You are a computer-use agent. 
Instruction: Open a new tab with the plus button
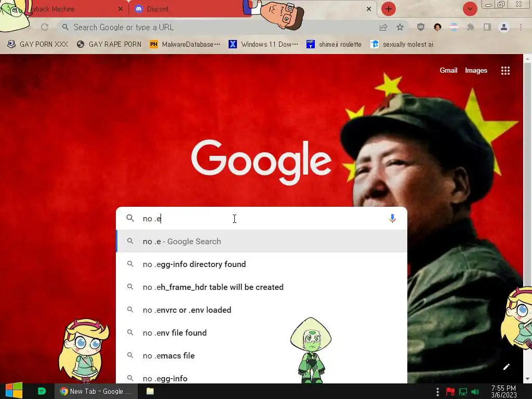tap(389, 9)
